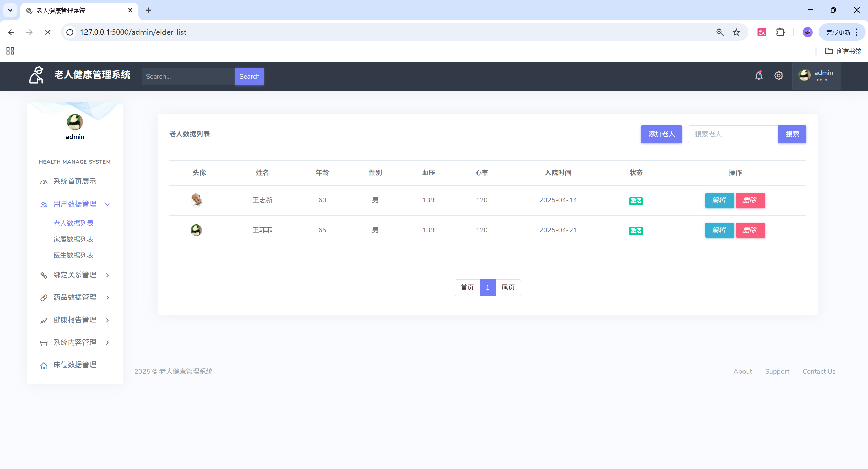This screenshot has width=868, height=469.
Task: Open 家属数据列表 in the sidebar
Action: (73, 239)
